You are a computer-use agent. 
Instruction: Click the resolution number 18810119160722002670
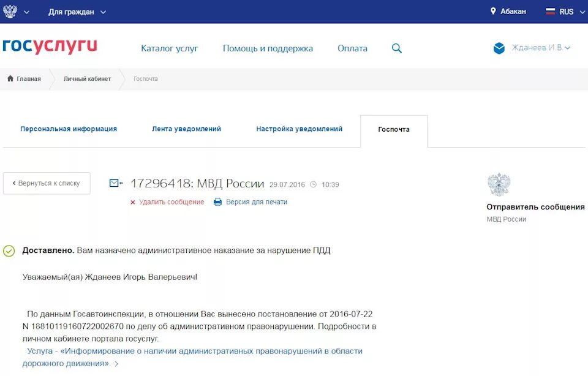[77, 326]
